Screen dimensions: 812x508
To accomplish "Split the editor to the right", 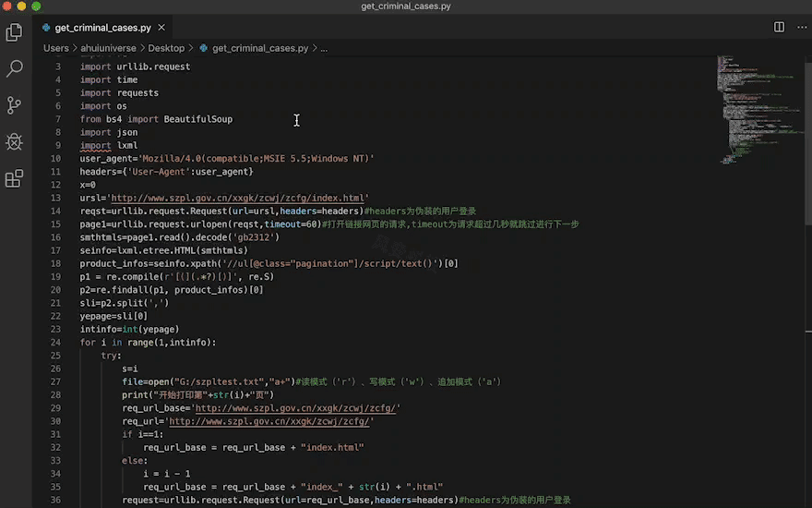I will tap(779, 27).
